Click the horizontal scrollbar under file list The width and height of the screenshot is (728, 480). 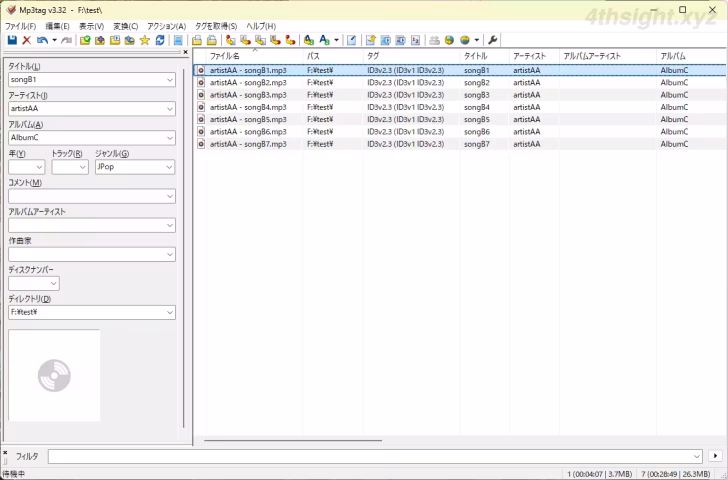(x=293, y=440)
